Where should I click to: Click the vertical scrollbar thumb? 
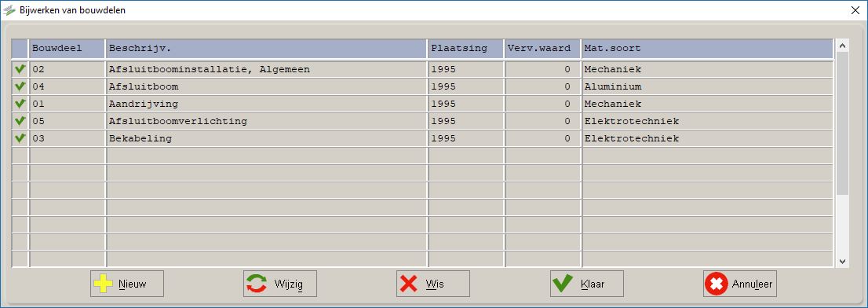[842, 123]
